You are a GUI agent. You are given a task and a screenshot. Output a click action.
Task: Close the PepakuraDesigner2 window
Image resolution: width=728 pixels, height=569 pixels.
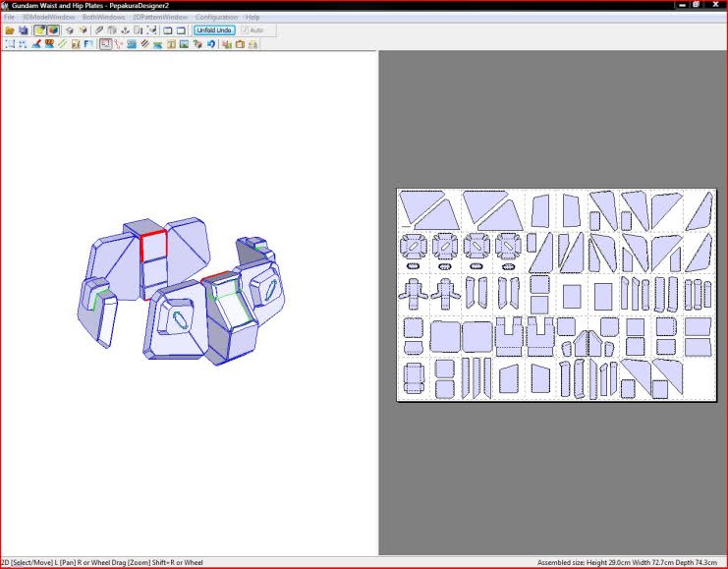(715, 5)
